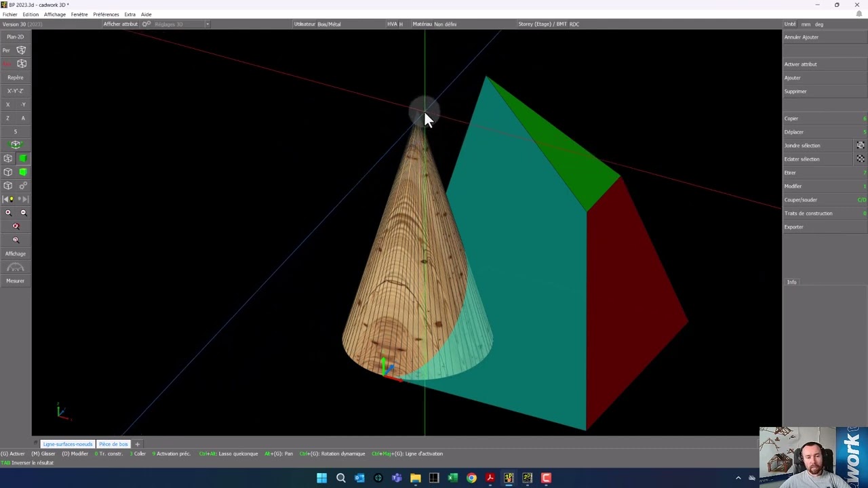Click the icon beside Joindre sélection
868x488 pixels.
861,145
